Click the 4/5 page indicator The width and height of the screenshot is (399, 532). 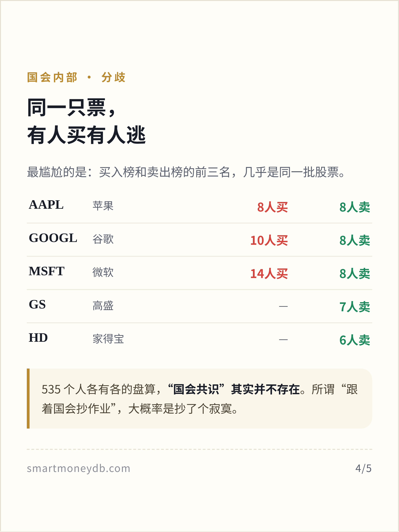tap(363, 468)
